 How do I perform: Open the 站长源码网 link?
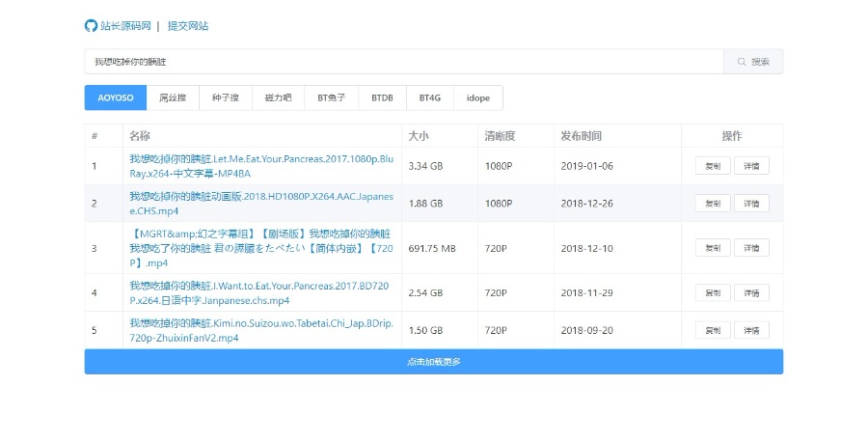(124, 26)
